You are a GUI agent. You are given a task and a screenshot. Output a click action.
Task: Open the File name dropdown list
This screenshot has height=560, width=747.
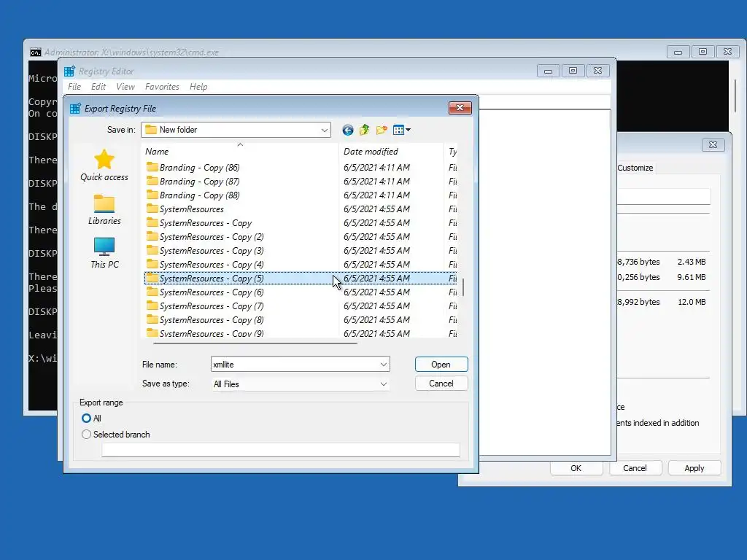[384, 365]
